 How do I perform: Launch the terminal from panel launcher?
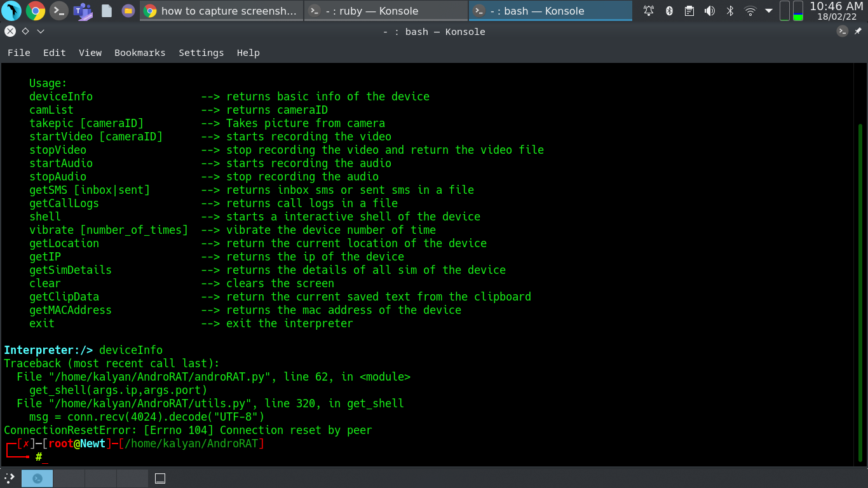tap(58, 11)
